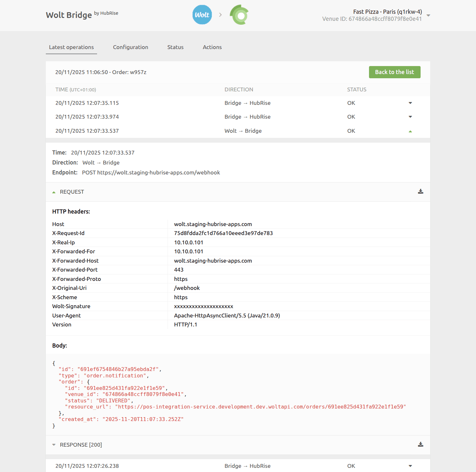Click the Wolt logo

point(202,14)
